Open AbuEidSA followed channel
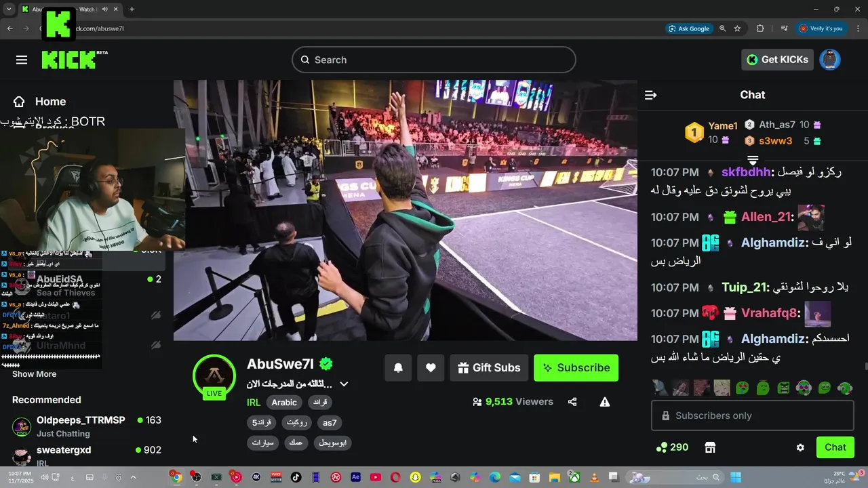The image size is (868, 488). 87,285
